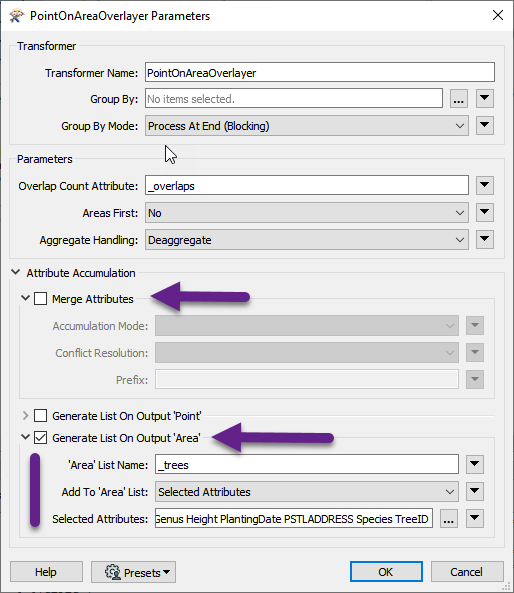Collapse the Merge Attributes group
514x593 pixels.
pyautogui.click(x=25, y=298)
